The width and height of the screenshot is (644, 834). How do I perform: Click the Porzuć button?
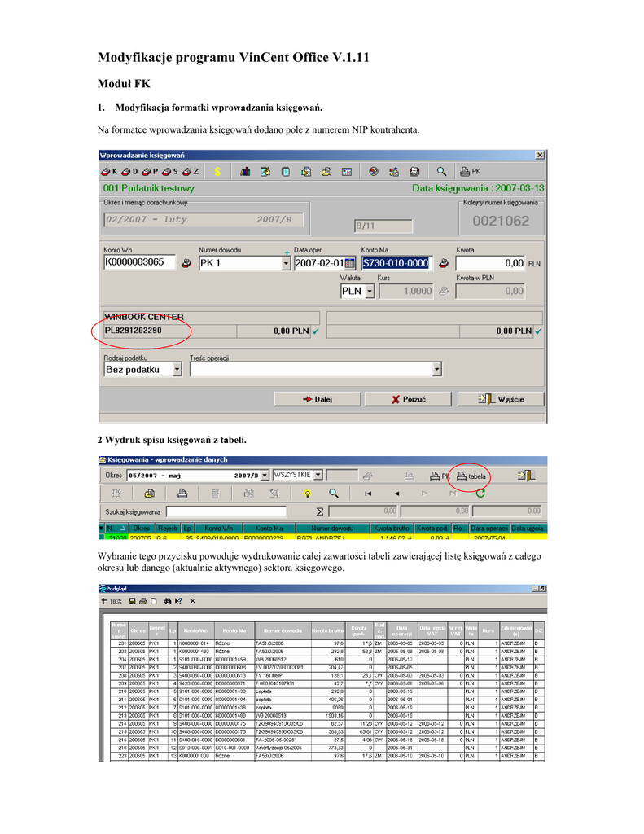(408, 399)
